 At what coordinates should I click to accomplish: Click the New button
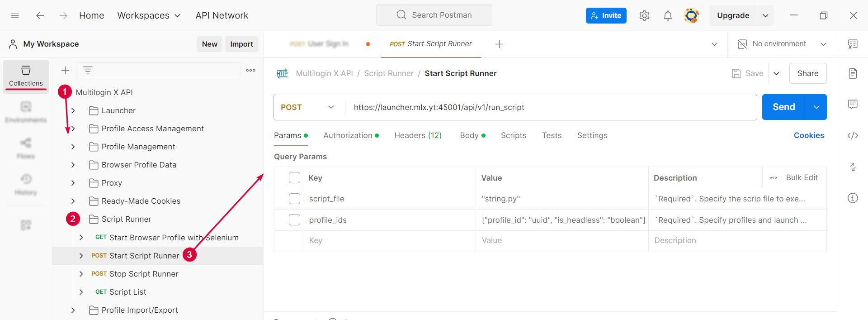coord(209,44)
